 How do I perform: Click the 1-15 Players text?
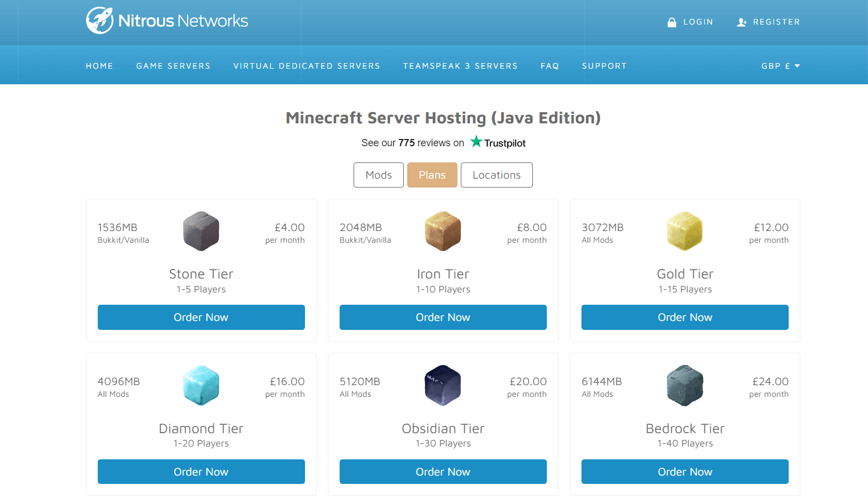click(x=685, y=290)
